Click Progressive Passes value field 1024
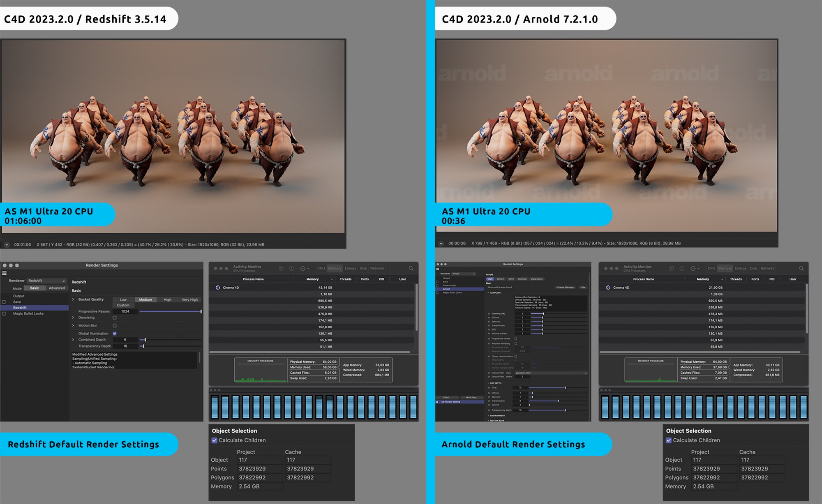This screenshot has height=504, width=822. click(125, 311)
